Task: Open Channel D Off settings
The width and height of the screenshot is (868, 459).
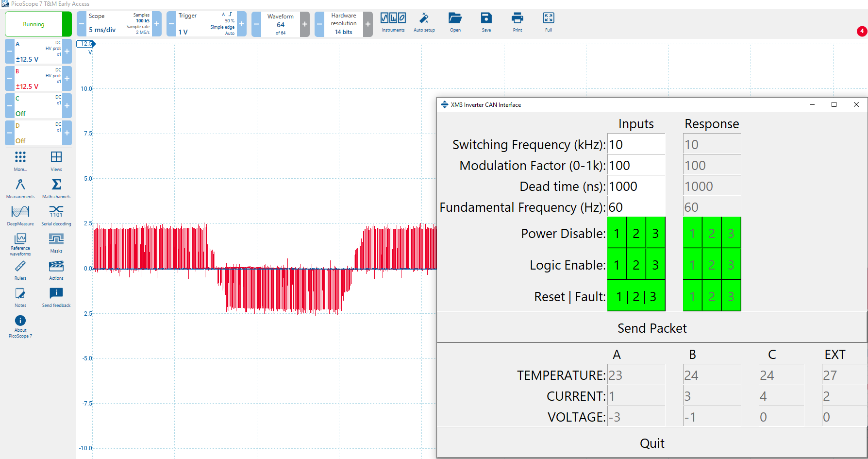Action: coord(38,133)
